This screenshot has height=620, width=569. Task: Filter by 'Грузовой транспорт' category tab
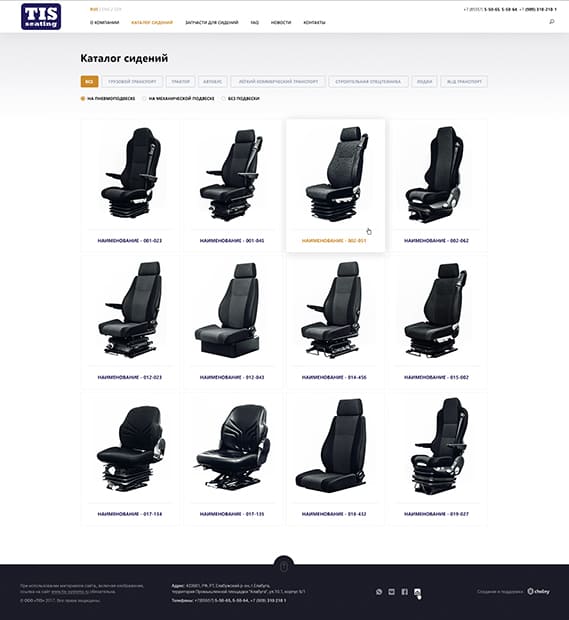(132, 81)
